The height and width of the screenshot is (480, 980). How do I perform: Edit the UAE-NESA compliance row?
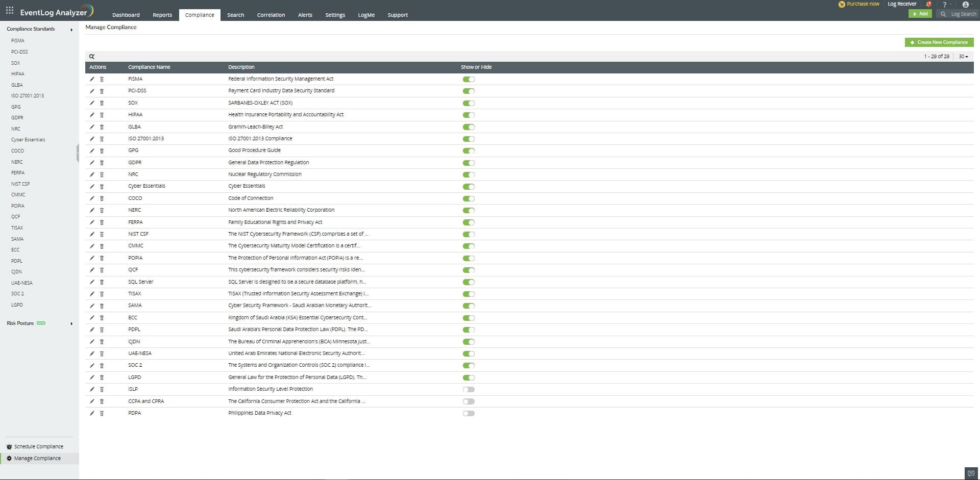[x=92, y=353]
